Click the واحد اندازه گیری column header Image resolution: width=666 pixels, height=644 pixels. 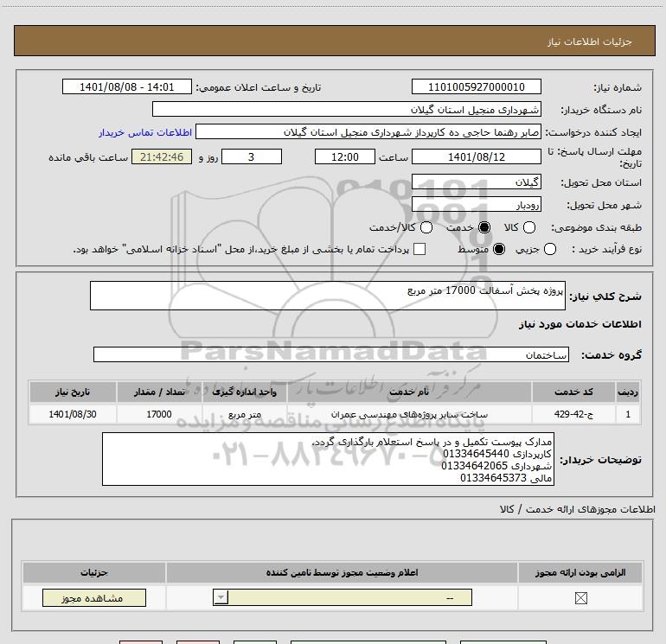[244, 392]
